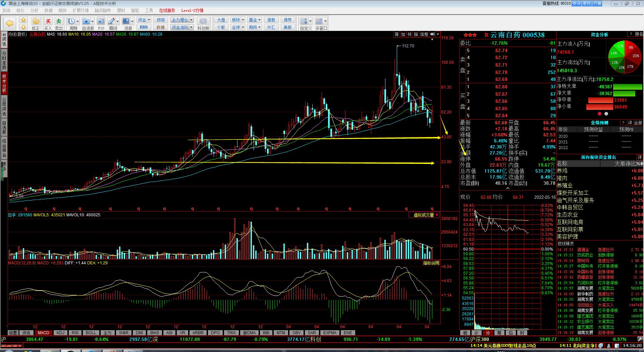Select the 画线 drawing pencil tool
Image resolution: width=644 pixels, height=352 pixels.
(112, 21)
